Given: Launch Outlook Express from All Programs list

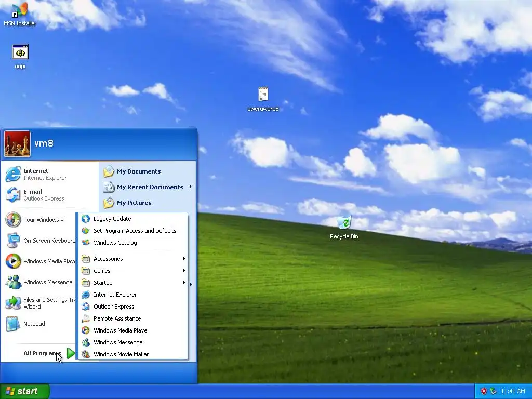Looking at the screenshot, I should tap(133, 307).
